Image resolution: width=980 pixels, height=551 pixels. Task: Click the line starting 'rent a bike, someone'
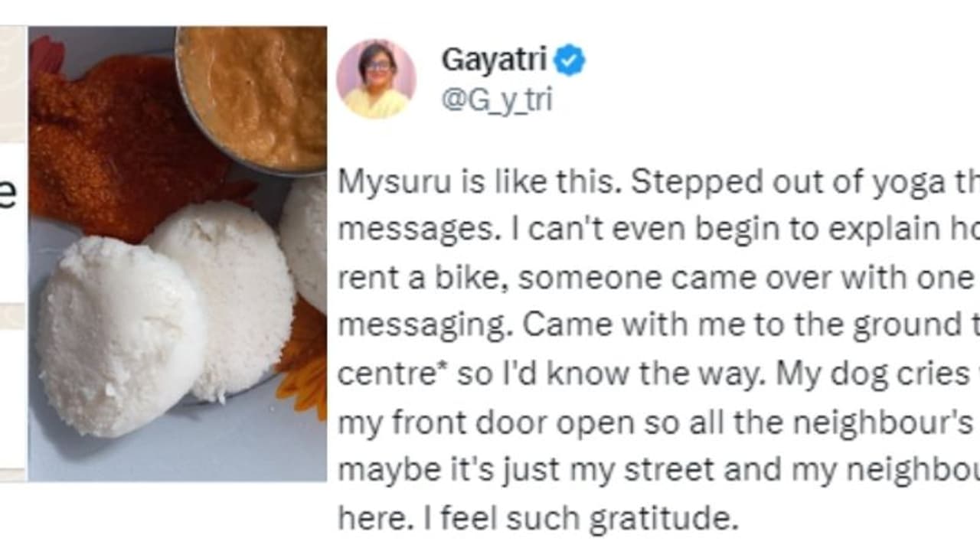coord(658,278)
